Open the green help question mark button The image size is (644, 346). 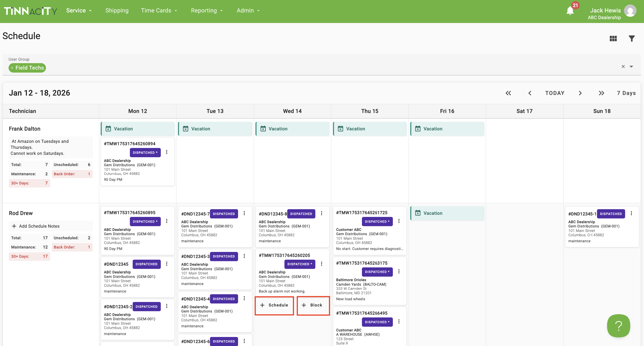618,325
